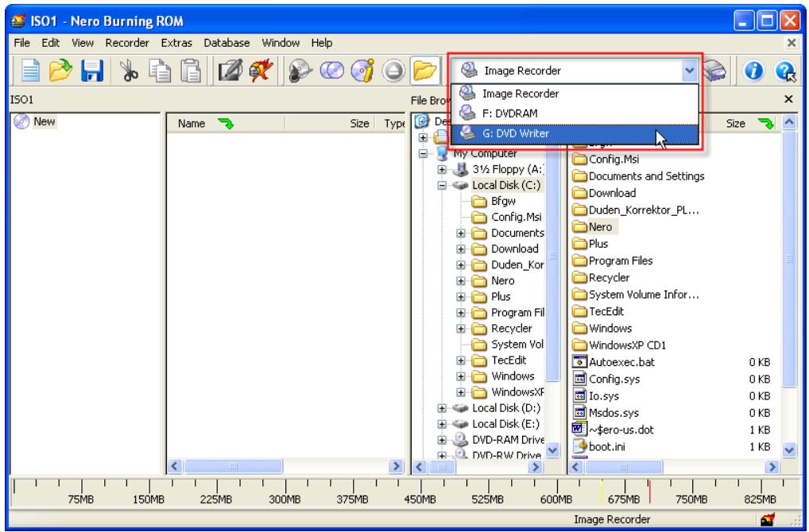The height and width of the screenshot is (532, 809).
Task: Click the Cut scissors icon
Action: (128, 70)
